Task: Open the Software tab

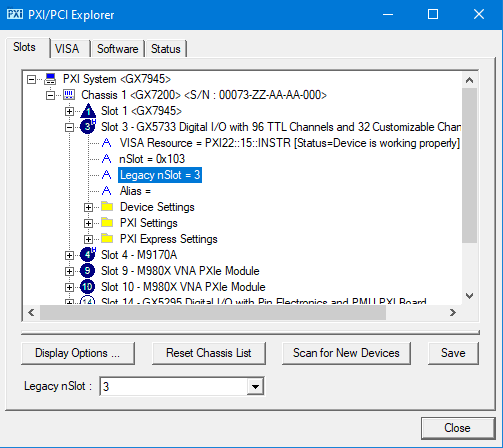Action: coord(118,49)
